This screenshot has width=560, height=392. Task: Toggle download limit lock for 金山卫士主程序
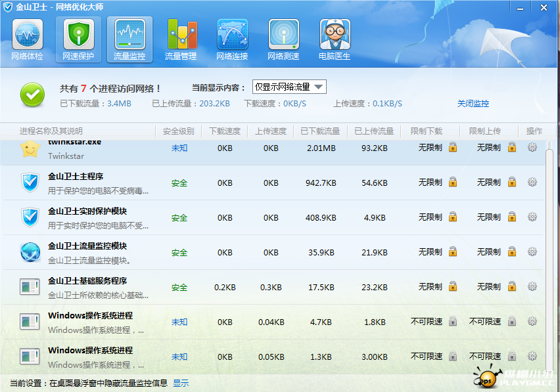(x=453, y=183)
